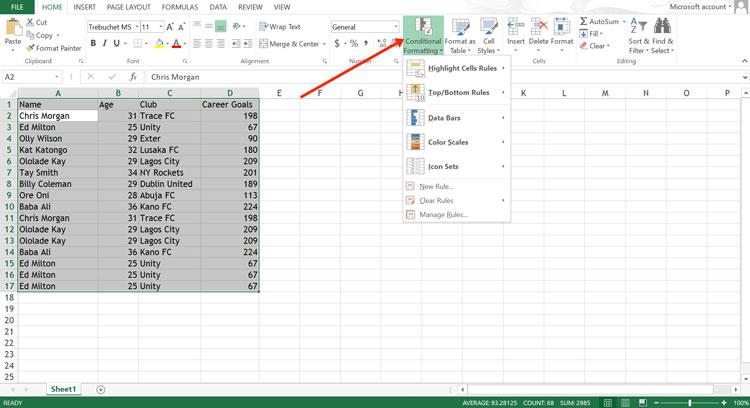Open the Clear Rules submenu
The height and width of the screenshot is (408, 750).
pos(456,200)
